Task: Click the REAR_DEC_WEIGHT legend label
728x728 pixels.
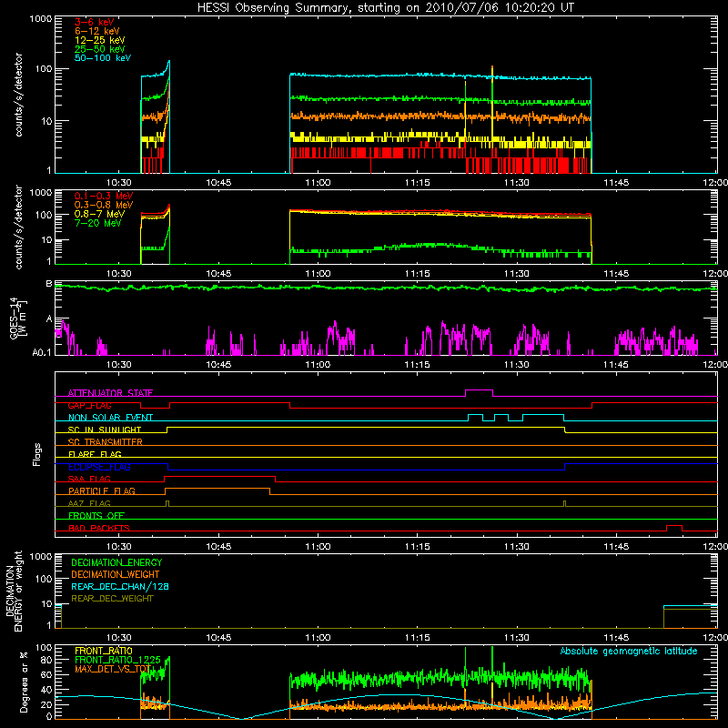Action: coord(112,599)
